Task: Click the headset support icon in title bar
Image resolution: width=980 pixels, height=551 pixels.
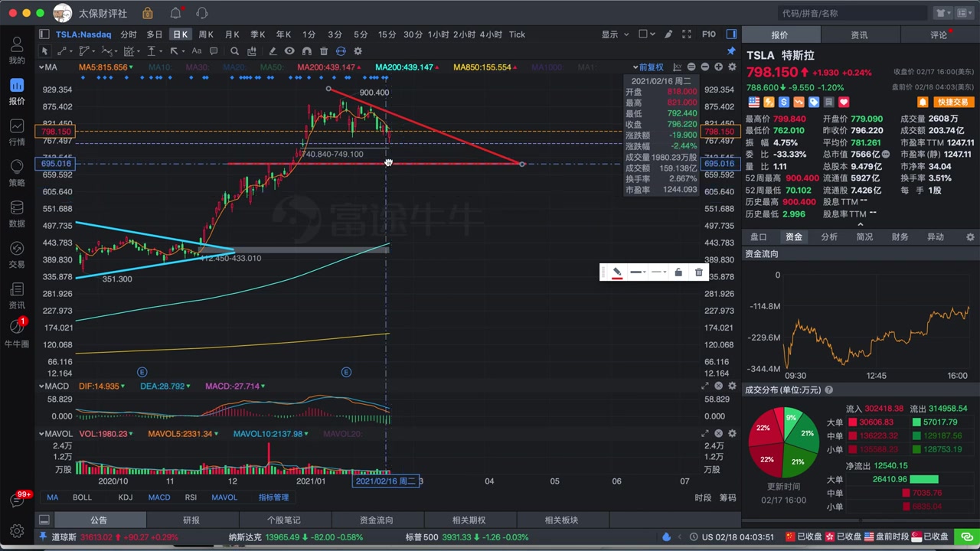Action: click(202, 13)
